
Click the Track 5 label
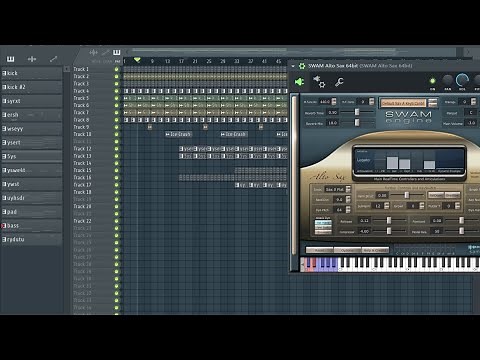click(81, 98)
